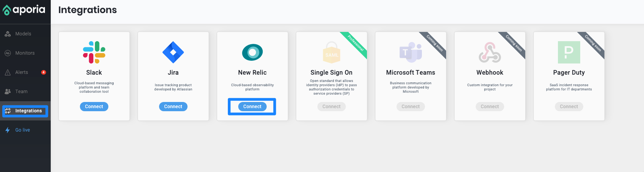Viewport: 644px width, 172px height.
Task: Connect the Slack integration
Action: coord(94,107)
